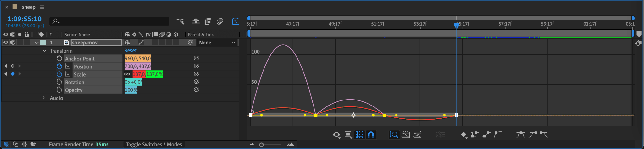
Task: Click Show Transform Box graph option
Action: coord(359,135)
